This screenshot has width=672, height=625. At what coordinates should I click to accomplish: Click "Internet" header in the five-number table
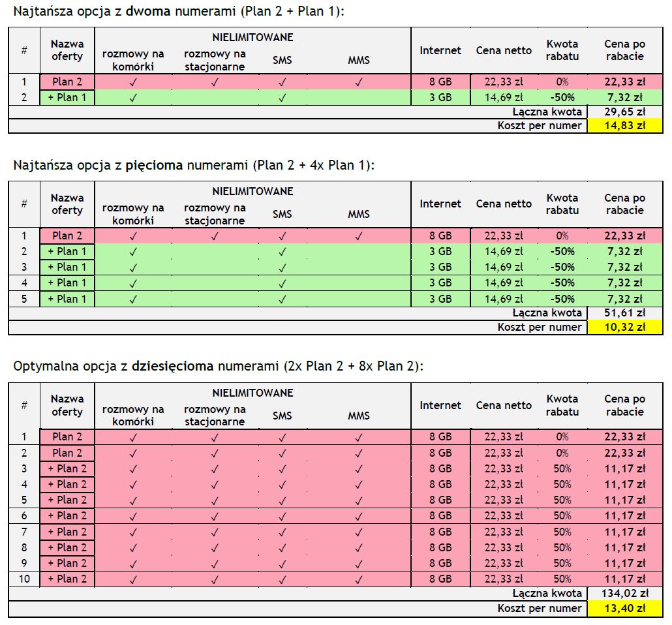pyautogui.click(x=440, y=204)
